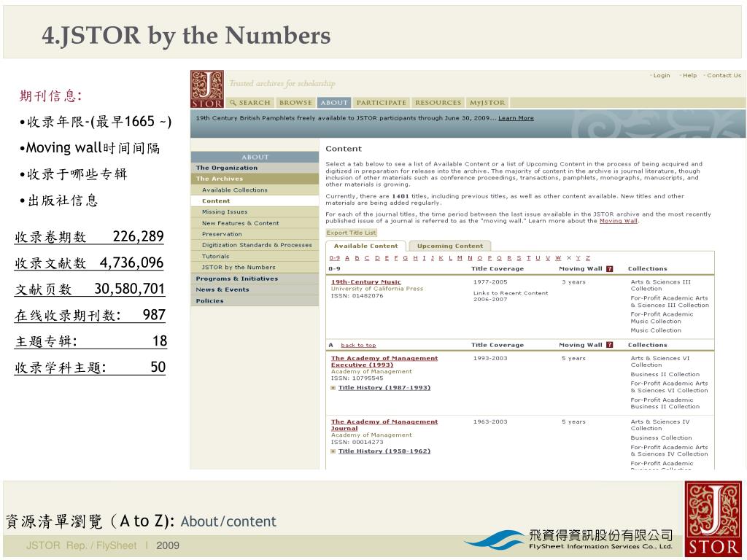This screenshot has height=560, width=747.
Task: Jump to 0-9 in the alphabet index
Action: click(x=334, y=258)
